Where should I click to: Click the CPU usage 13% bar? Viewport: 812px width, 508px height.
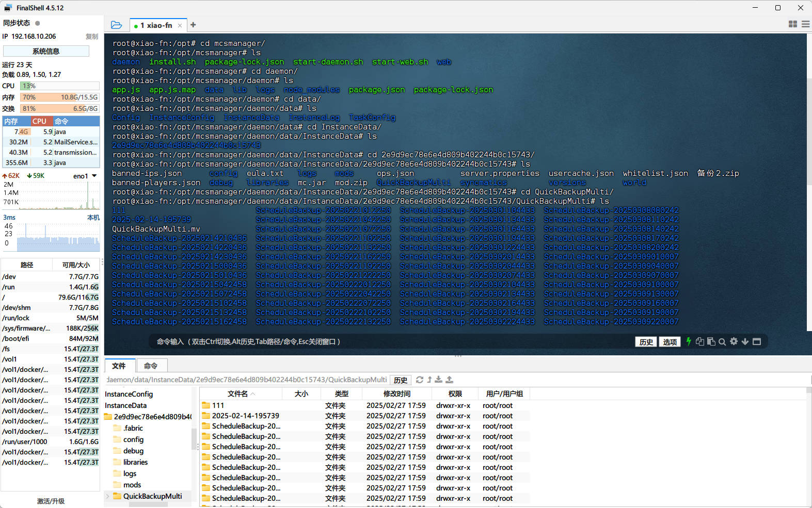point(60,86)
